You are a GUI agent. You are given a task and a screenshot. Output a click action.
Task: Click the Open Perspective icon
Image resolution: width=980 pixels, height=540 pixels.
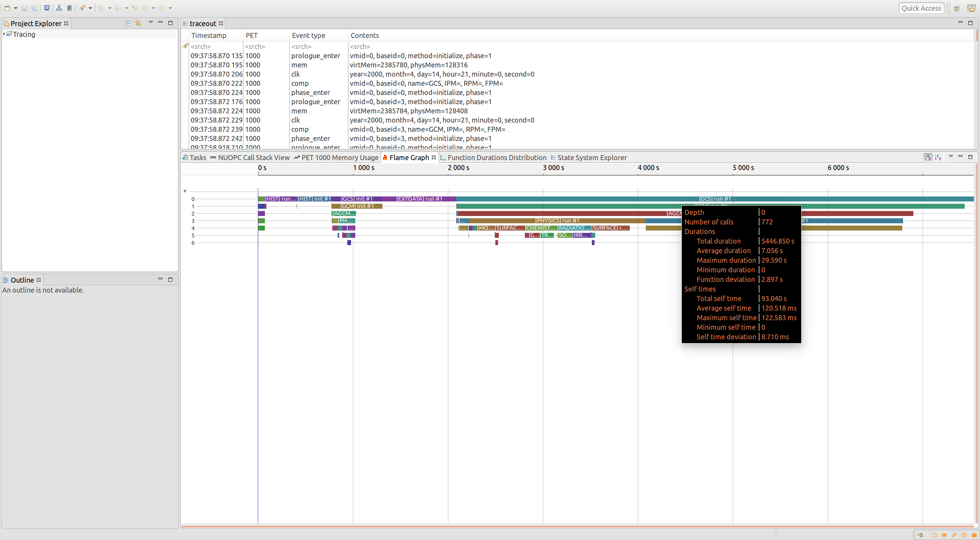coord(957,8)
